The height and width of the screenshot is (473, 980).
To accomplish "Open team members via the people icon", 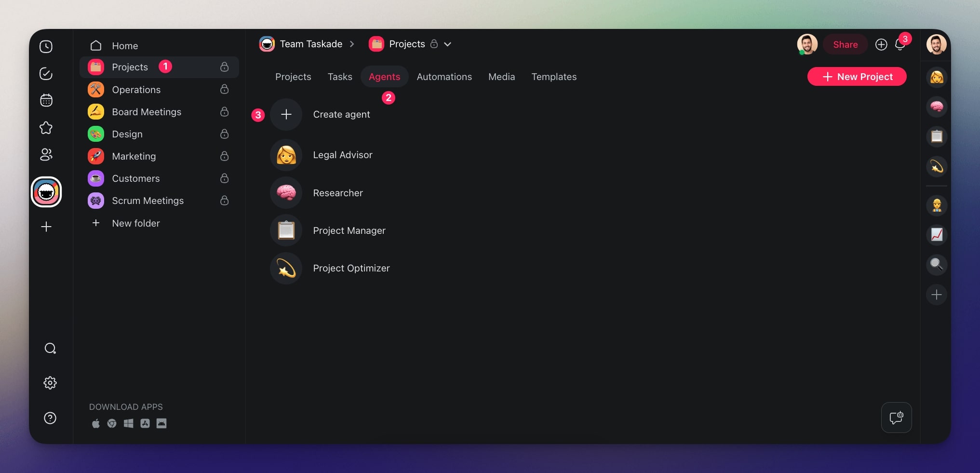I will coord(46,155).
